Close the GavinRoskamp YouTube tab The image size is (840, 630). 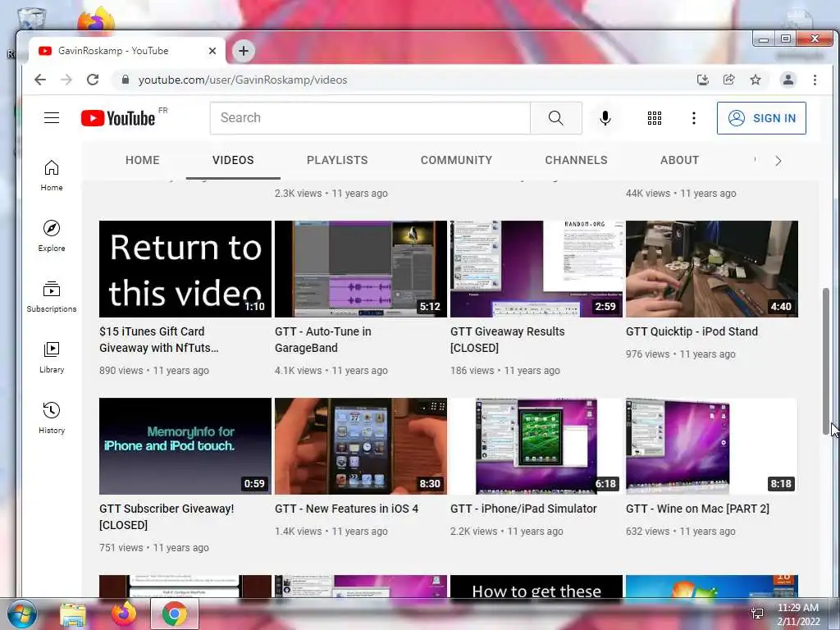tap(212, 51)
